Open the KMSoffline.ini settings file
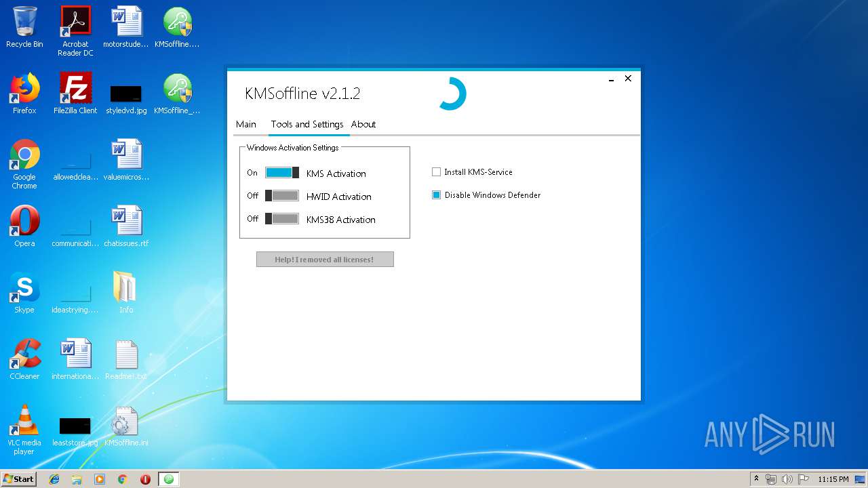This screenshot has width=868, height=488. click(126, 426)
